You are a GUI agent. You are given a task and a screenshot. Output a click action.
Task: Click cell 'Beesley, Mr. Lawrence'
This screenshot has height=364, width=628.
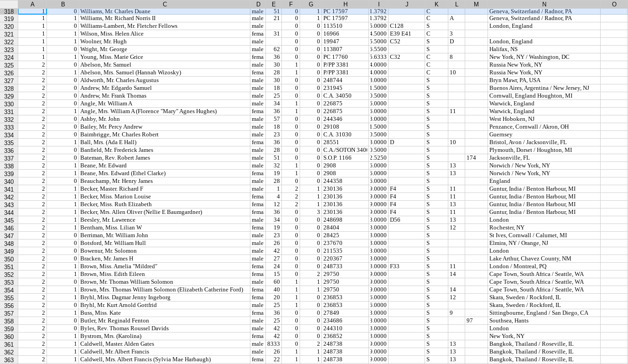(x=165, y=220)
